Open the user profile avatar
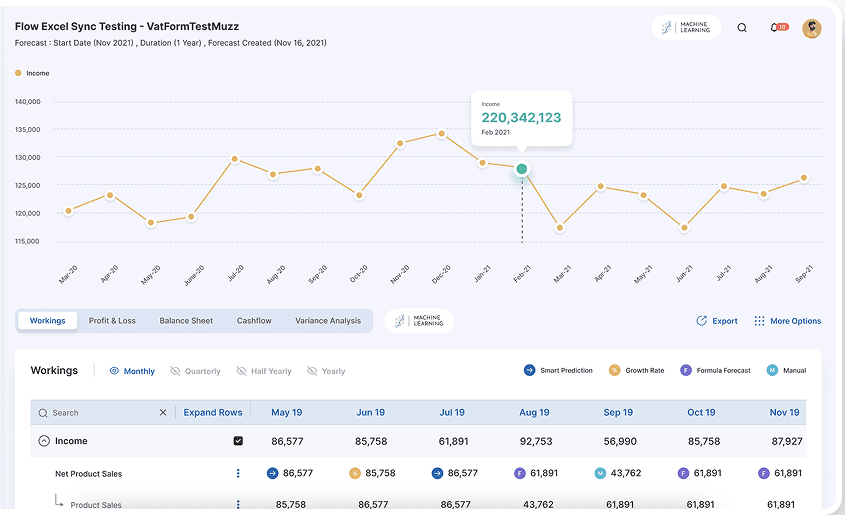The width and height of the screenshot is (845, 515). tap(812, 28)
